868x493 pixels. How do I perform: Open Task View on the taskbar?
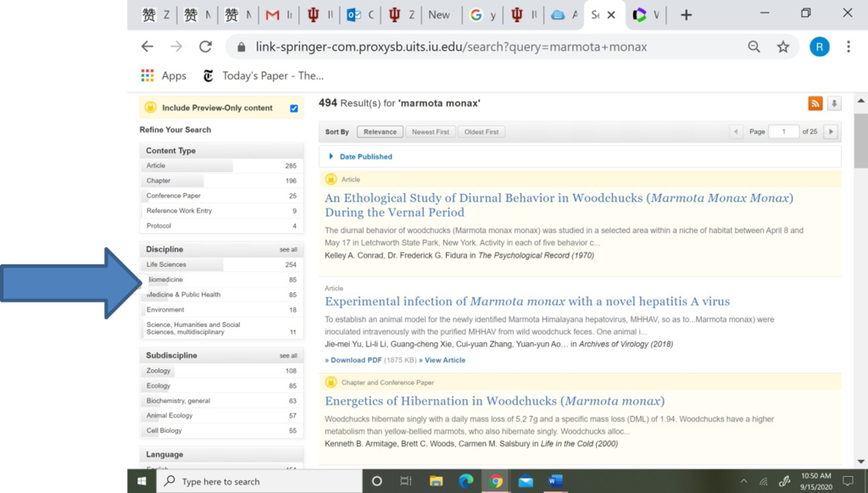[406, 481]
